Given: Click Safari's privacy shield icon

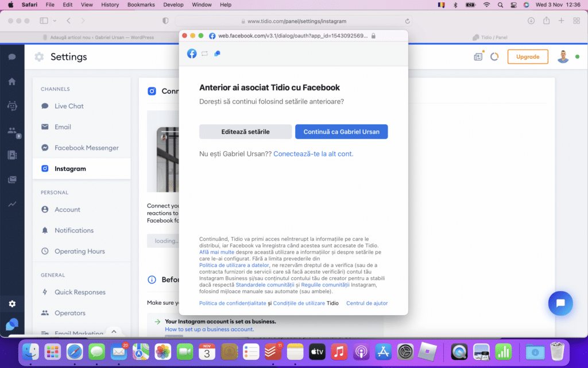Looking at the screenshot, I should pyautogui.click(x=165, y=21).
